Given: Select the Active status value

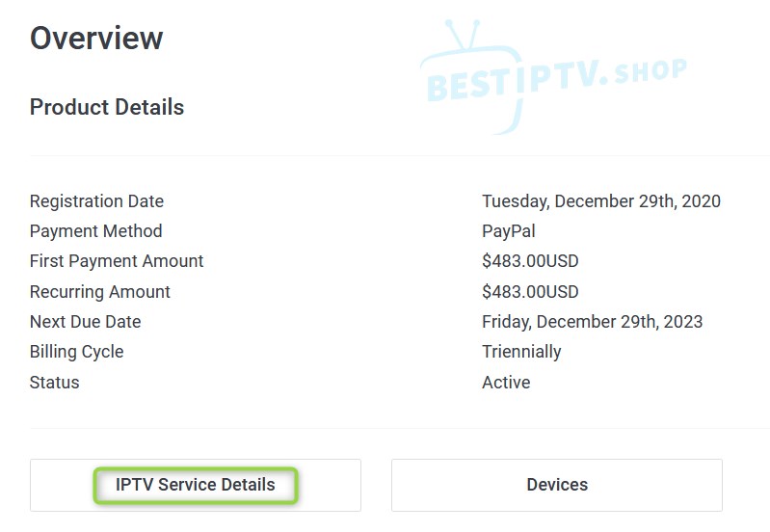Looking at the screenshot, I should 506,383.
